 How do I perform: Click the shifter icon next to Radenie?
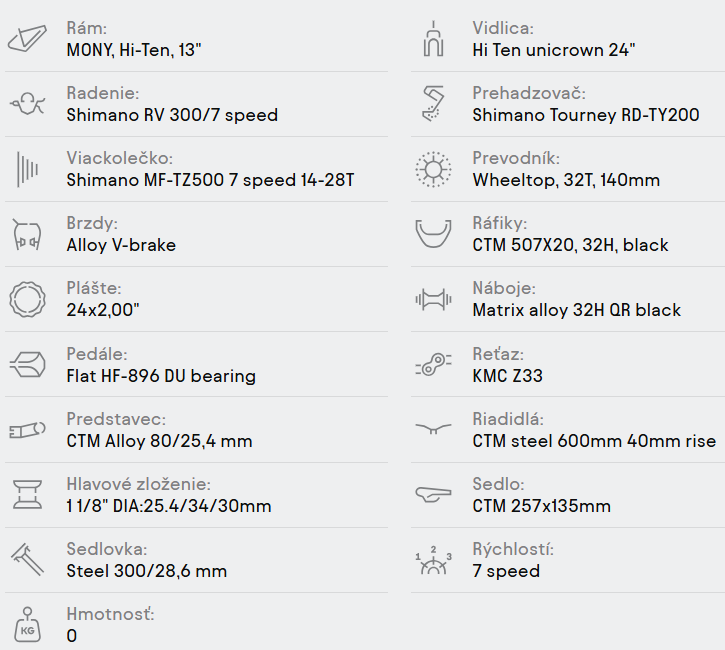point(27,103)
